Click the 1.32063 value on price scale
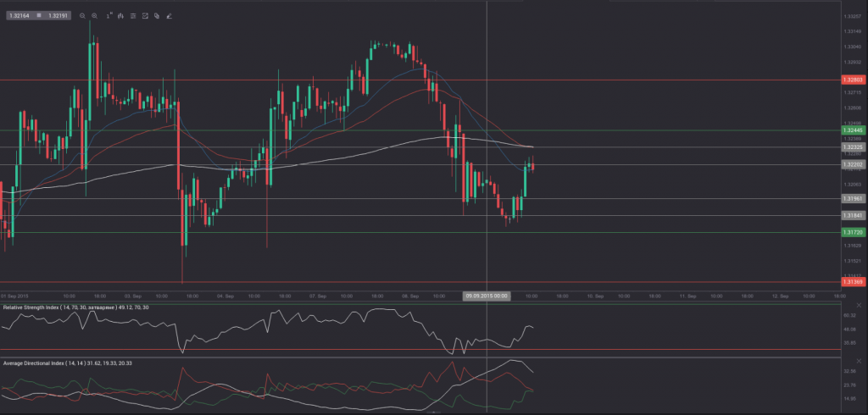Image resolution: width=868 pixels, height=415 pixels. click(851, 184)
